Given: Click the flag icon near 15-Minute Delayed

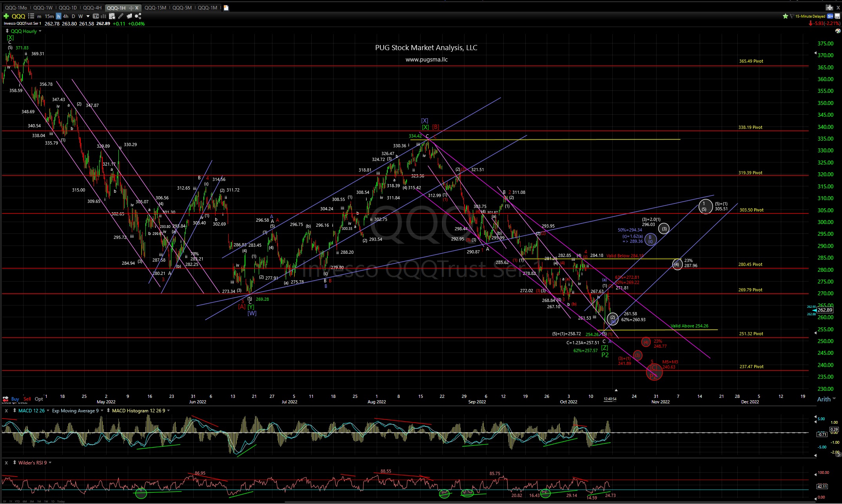Looking at the screenshot, I should (792, 16).
